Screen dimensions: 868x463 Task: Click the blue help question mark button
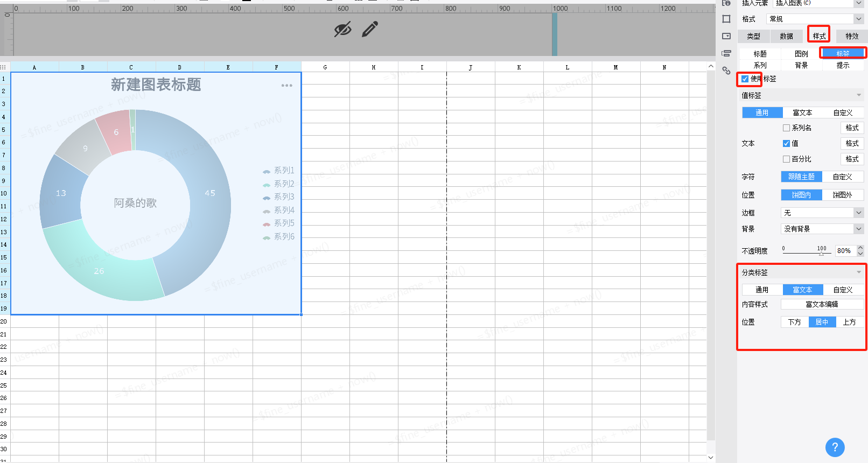pos(835,447)
